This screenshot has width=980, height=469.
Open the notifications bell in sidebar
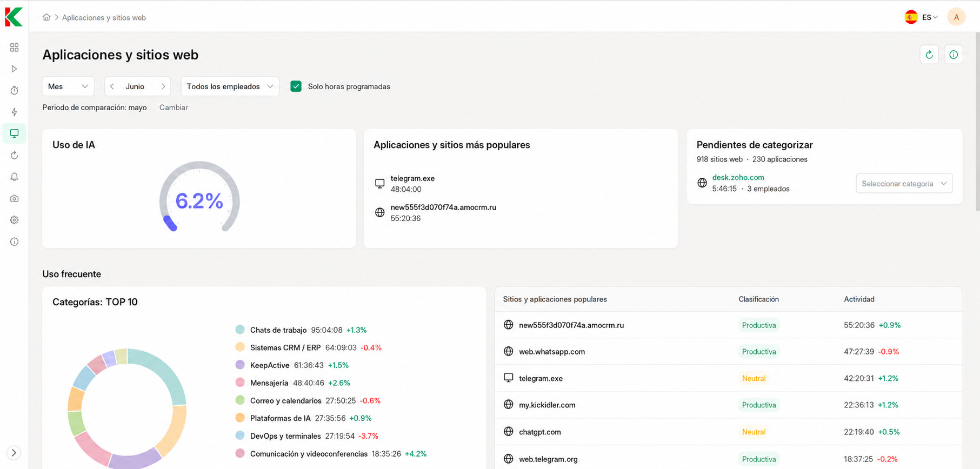(x=15, y=177)
